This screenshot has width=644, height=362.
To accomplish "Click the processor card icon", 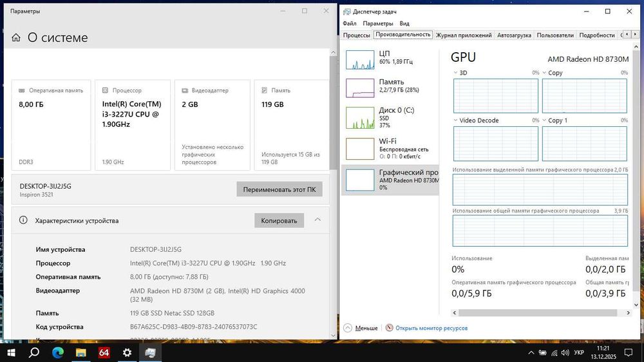I will coord(105,90).
